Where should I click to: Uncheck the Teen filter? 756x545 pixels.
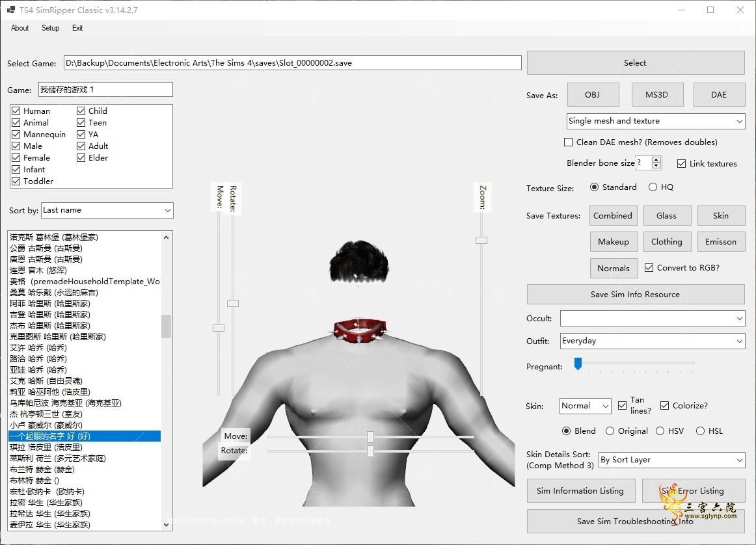pyautogui.click(x=81, y=122)
